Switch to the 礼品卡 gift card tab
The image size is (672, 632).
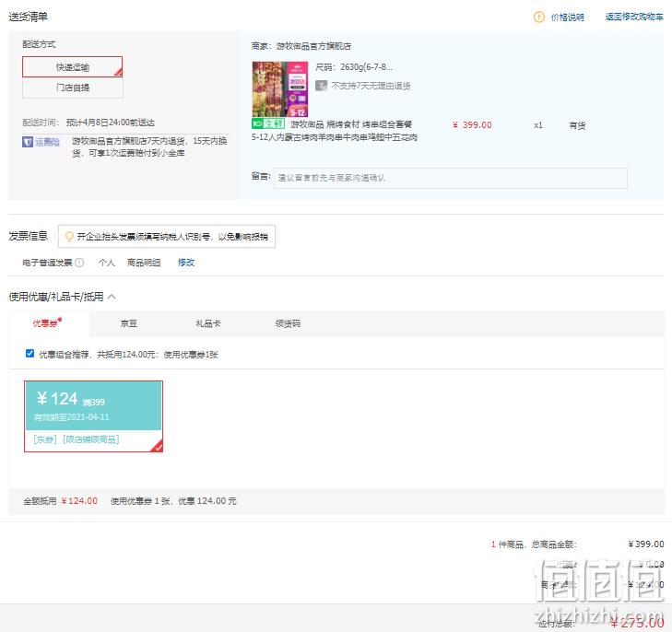208,323
